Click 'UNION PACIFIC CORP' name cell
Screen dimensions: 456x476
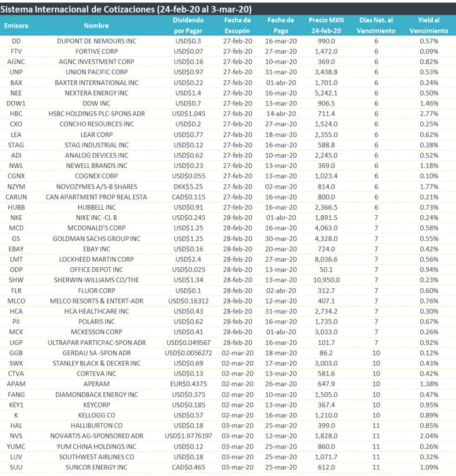coord(97,72)
